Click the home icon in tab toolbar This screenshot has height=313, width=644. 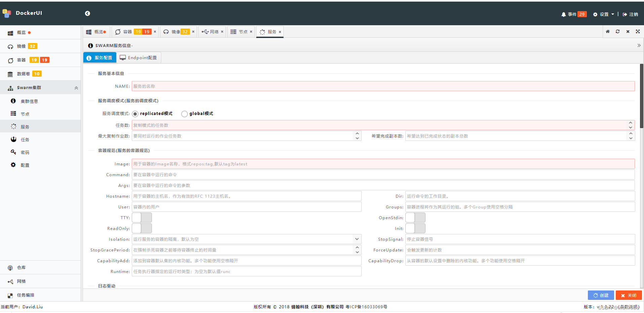point(608,32)
